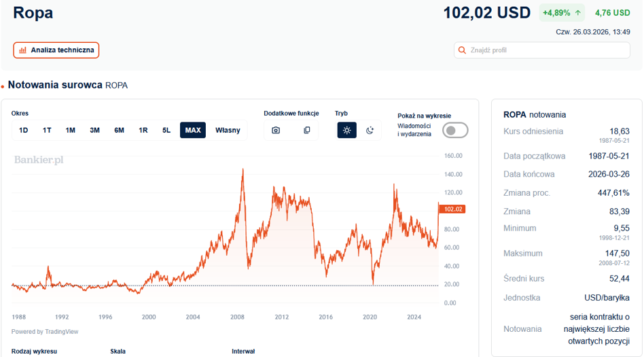Click the 2008 label on time axis
This screenshot has height=357, width=644.
(x=237, y=317)
